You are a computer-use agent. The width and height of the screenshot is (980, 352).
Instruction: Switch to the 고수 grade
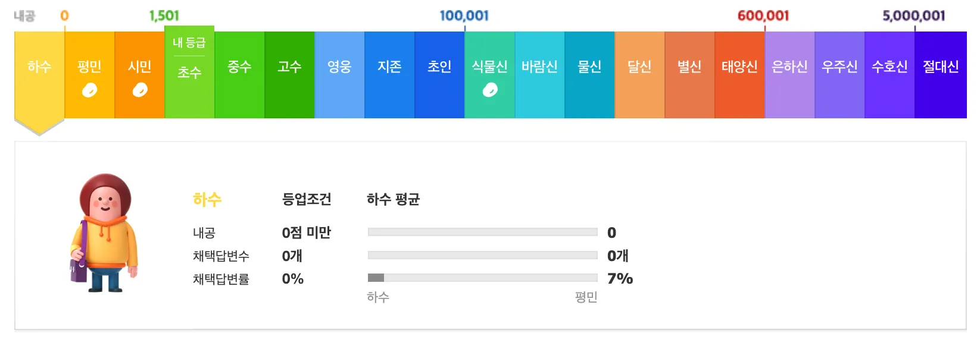(289, 75)
